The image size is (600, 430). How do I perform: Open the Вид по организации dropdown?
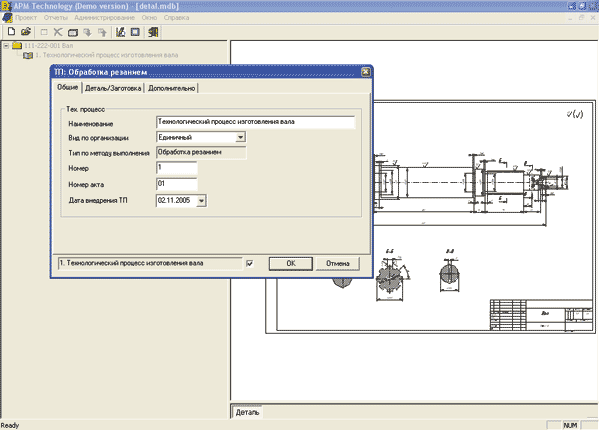[241, 137]
